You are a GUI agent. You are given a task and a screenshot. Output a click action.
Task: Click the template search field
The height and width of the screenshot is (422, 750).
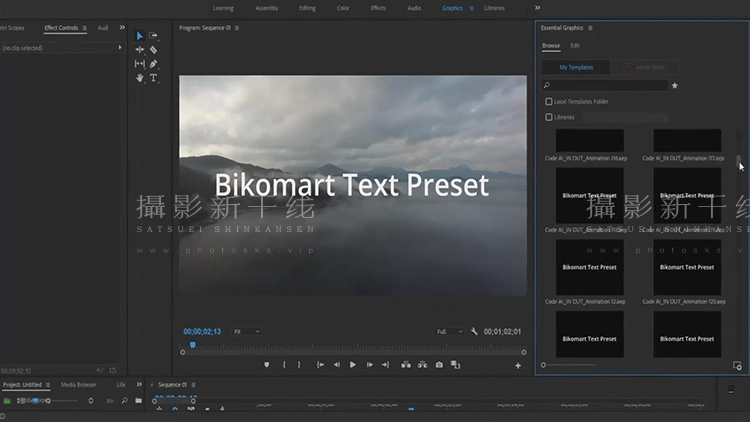click(x=605, y=86)
